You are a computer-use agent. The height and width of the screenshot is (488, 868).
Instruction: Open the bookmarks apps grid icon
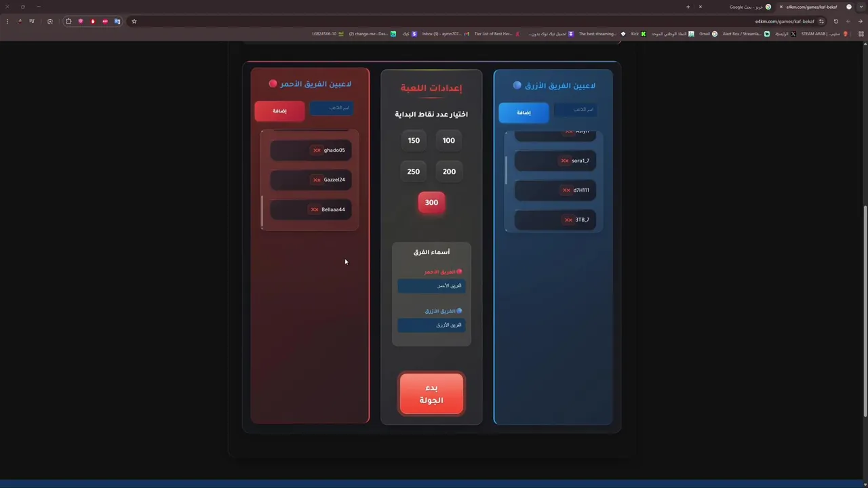pyautogui.click(x=861, y=34)
